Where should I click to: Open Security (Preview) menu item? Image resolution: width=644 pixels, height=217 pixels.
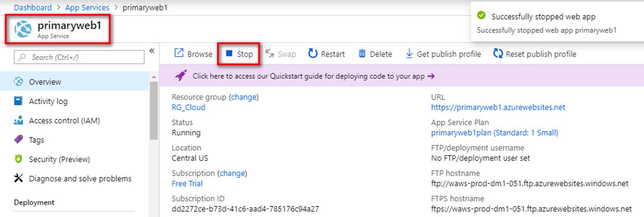point(75,159)
